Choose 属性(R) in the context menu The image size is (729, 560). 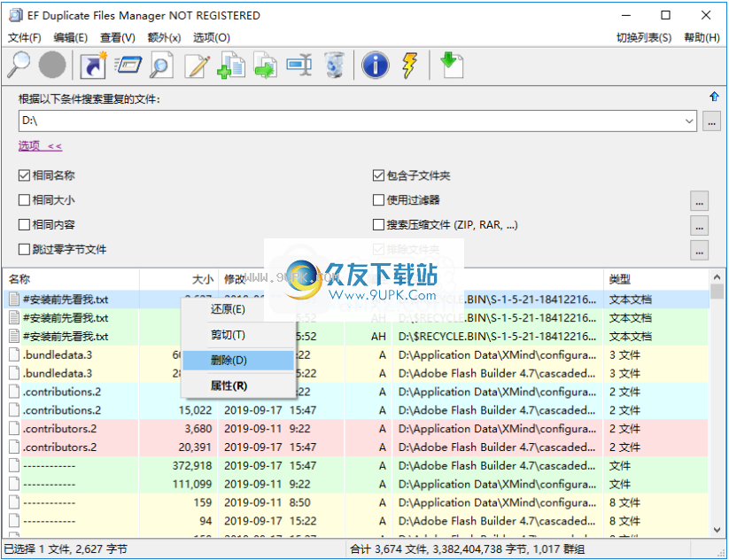pyautogui.click(x=238, y=386)
